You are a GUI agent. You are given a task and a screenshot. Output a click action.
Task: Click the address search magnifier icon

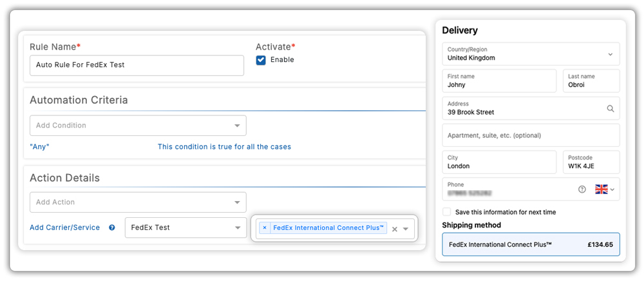tap(611, 108)
